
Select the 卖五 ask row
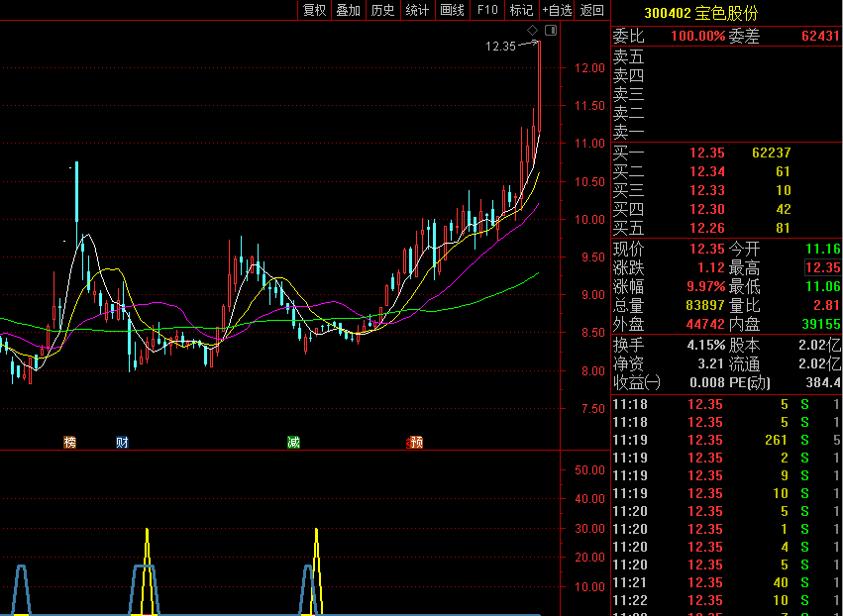(727, 56)
